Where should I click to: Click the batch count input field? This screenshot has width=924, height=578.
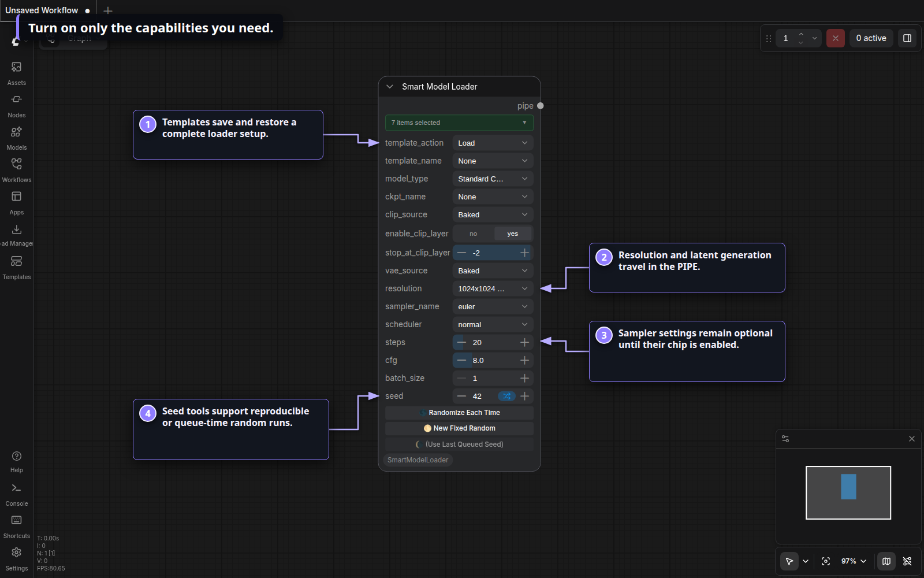[x=785, y=38]
